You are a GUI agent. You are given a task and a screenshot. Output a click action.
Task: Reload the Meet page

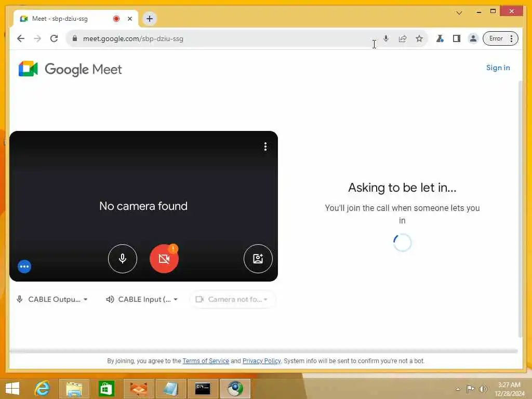click(54, 38)
